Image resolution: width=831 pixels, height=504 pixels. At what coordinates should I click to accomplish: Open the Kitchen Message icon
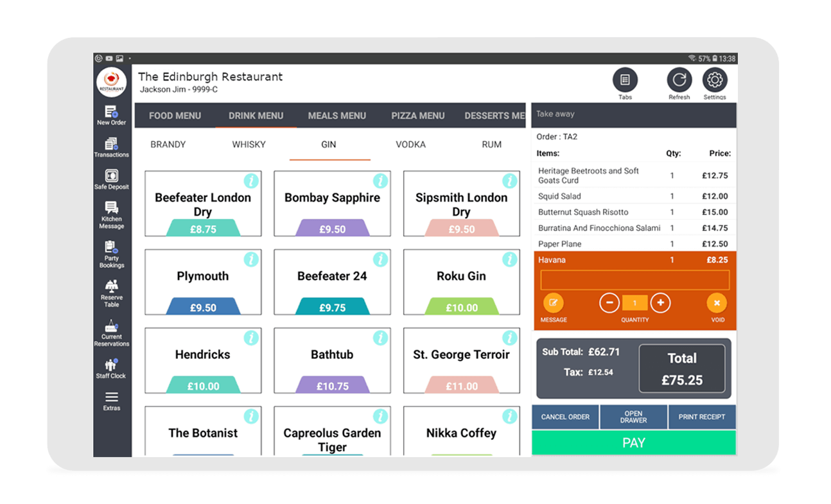point(112,215)
